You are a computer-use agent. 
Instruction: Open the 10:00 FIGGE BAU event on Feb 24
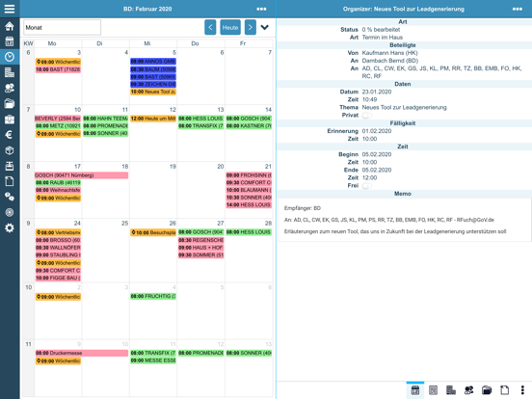click(58, 278)
